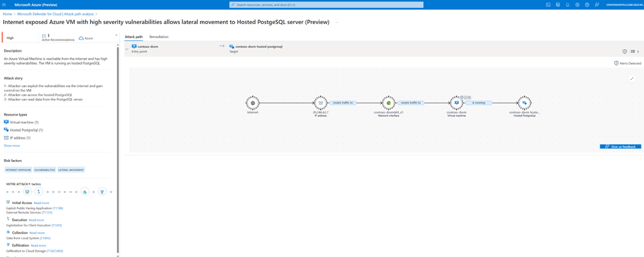Click the IP address resource type icon
Screen dimensions: 644x257
(x=6, y=138)
